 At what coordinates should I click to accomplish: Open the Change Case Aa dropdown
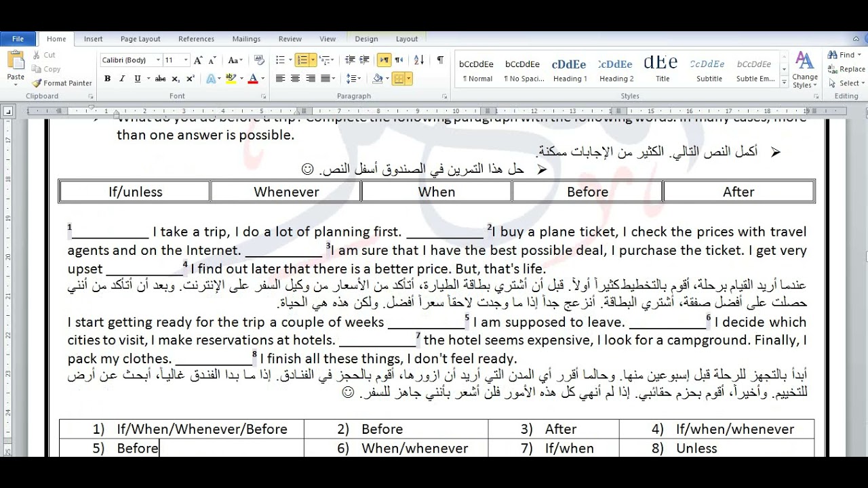coord(235,60)
